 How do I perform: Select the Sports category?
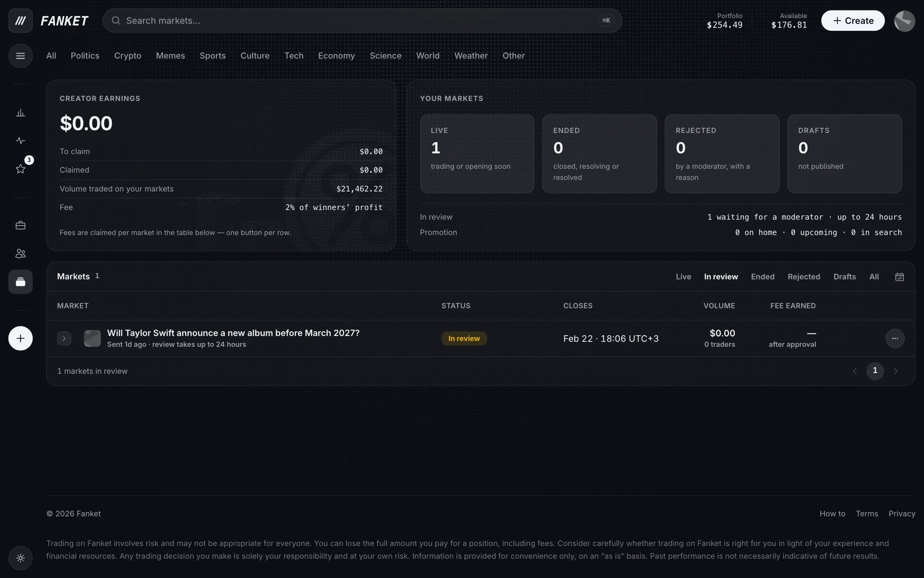[x=213, y=56]
